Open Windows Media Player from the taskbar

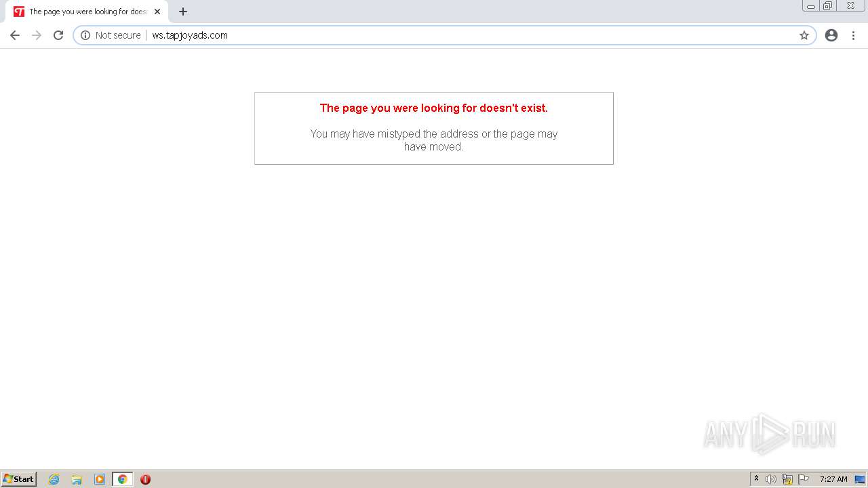(x=100, y=479)
